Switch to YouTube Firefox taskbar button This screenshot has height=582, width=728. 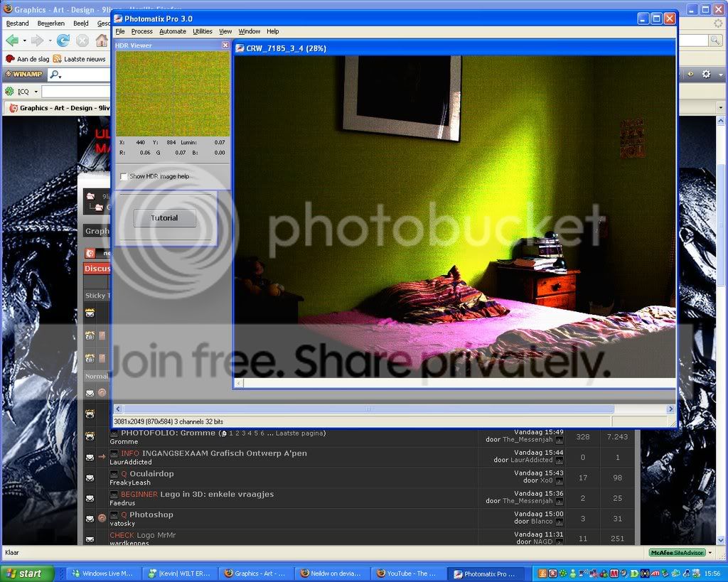coord(407,573)
